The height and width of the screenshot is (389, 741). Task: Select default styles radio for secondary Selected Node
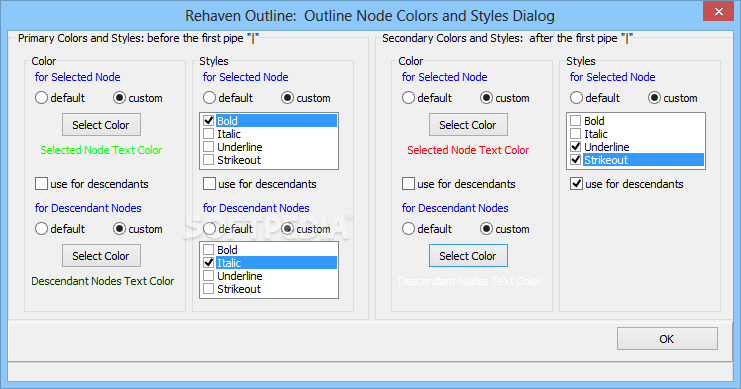point(577,98)
